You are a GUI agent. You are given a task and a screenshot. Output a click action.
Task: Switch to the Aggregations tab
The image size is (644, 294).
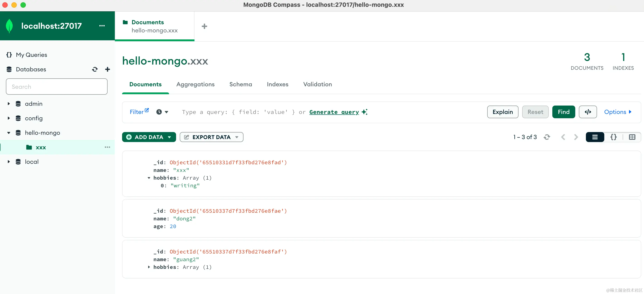195,84
